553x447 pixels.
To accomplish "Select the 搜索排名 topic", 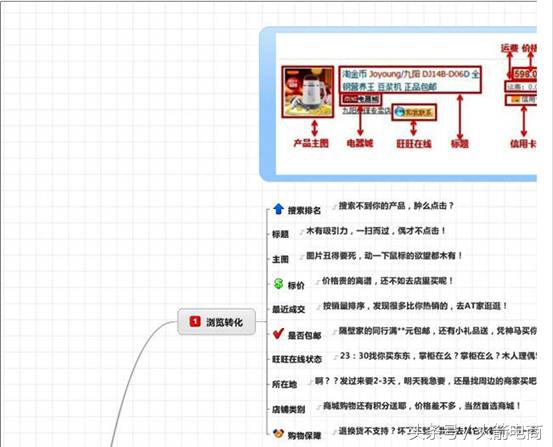I will coord(304,211).
